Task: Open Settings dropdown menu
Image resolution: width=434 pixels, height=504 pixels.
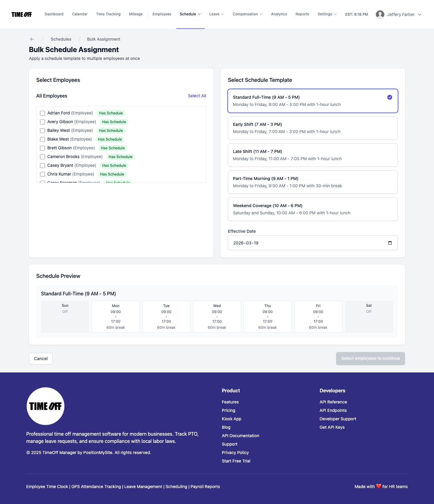Action: [327, 14]
